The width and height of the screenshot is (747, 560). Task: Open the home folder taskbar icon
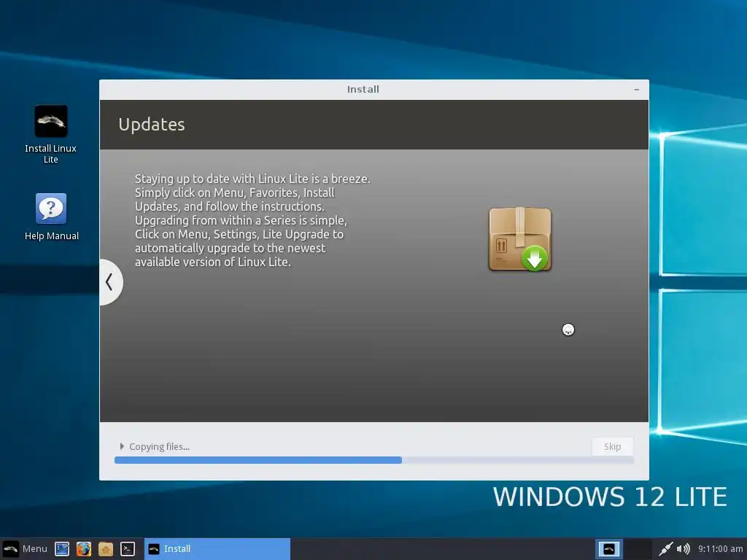pos(105,549)
